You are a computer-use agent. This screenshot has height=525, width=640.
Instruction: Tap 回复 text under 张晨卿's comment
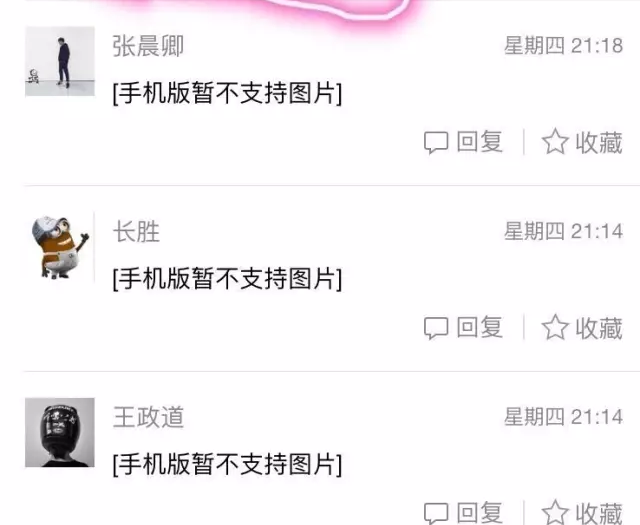click(x=480, y=142)
